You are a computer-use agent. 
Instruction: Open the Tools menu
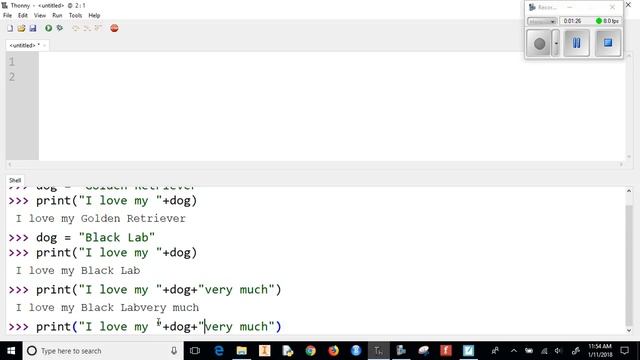tap(75, 16)
